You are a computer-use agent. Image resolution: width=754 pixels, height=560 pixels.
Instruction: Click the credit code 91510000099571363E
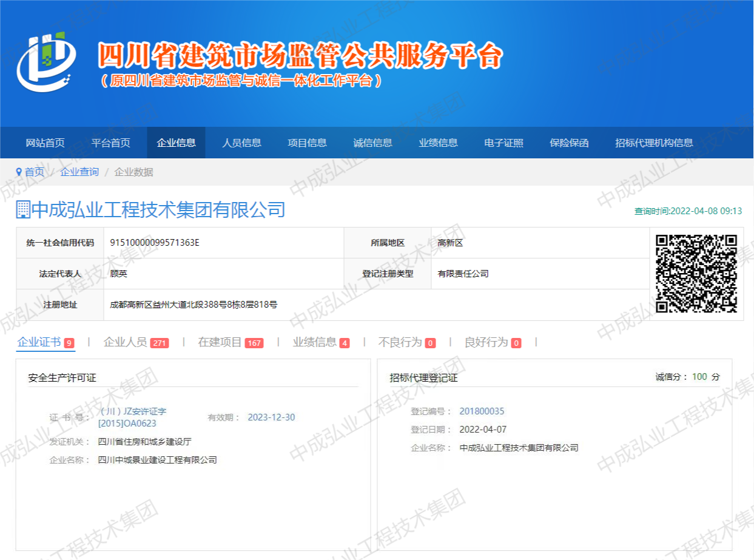pyautogui.click(x=155, y=243)
